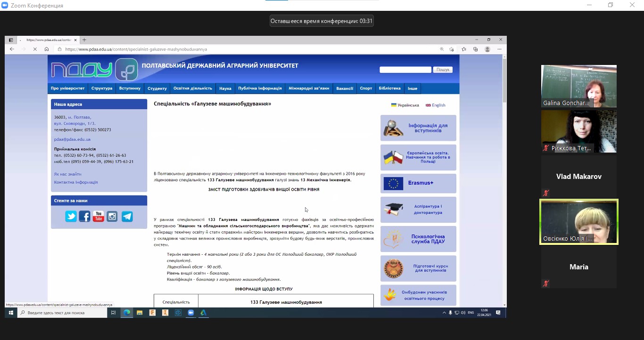Open browser settings three-dot menu

click(499, 49)
